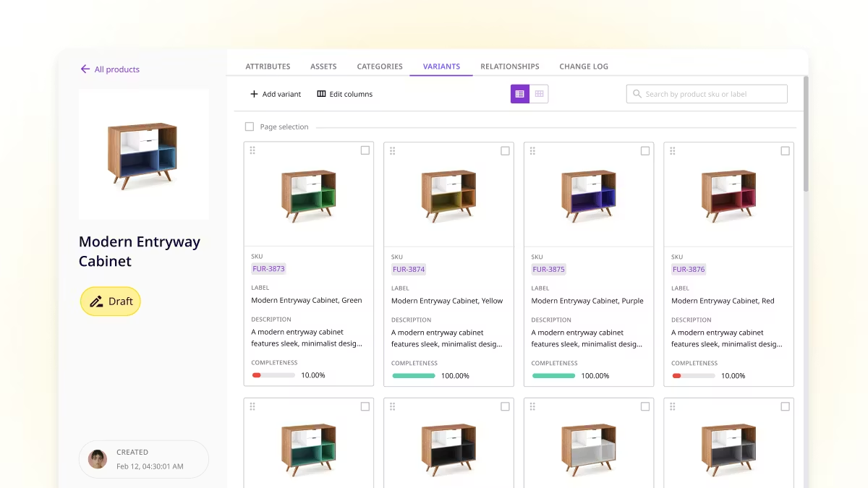Click drag handle on teal cabinet card
The height and width of the screenshot is (488, 868).
pyautogui.click(x=252, y=406)
